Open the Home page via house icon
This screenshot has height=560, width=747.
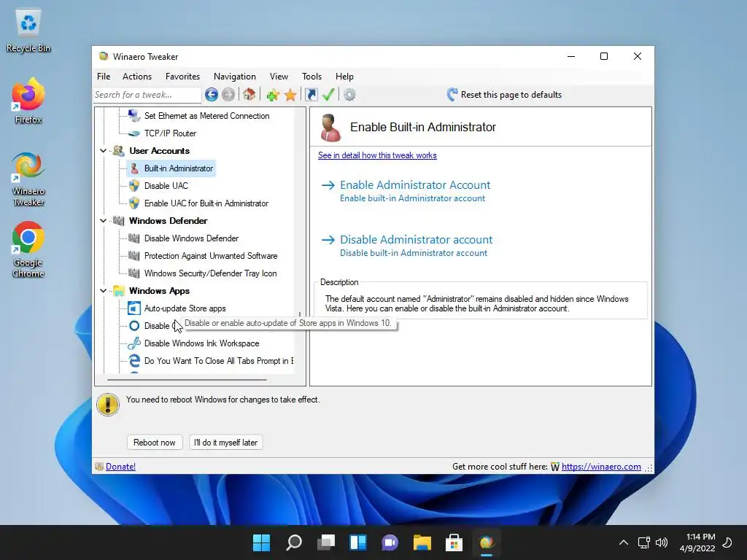coord(249,94)
